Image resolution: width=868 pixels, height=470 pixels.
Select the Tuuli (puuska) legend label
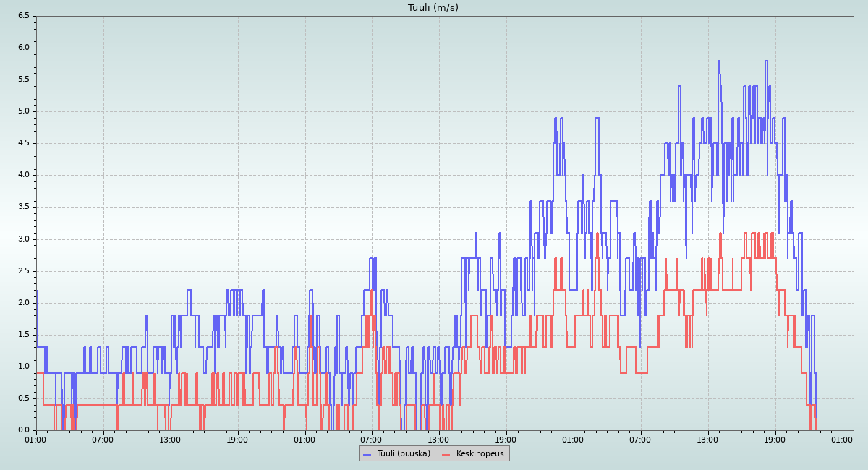(x=403, y=453)
